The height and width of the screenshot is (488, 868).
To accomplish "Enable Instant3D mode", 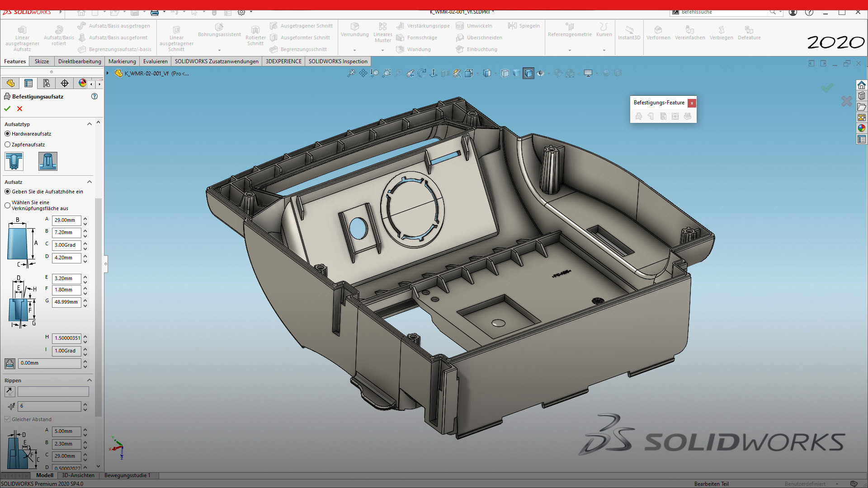I will [x=629, y=32].
